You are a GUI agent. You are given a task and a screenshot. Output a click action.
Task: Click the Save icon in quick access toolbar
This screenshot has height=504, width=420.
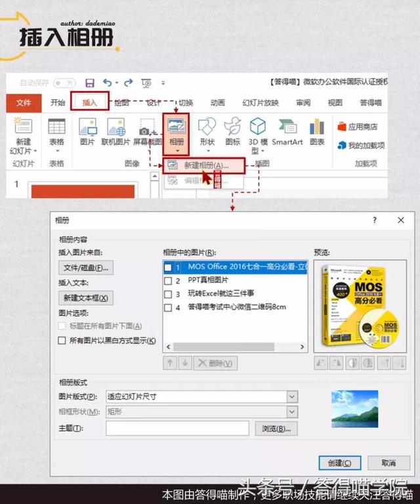(x=90, y=83)
